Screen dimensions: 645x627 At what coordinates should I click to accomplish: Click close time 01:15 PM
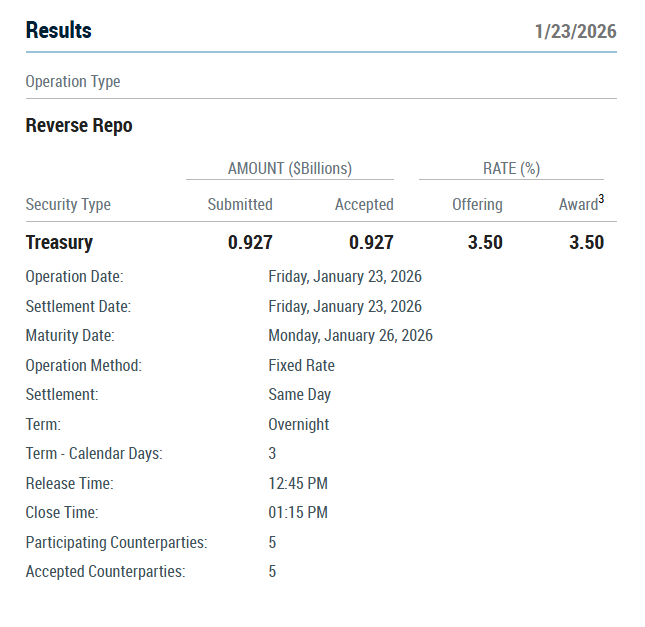tap(298, 513)
